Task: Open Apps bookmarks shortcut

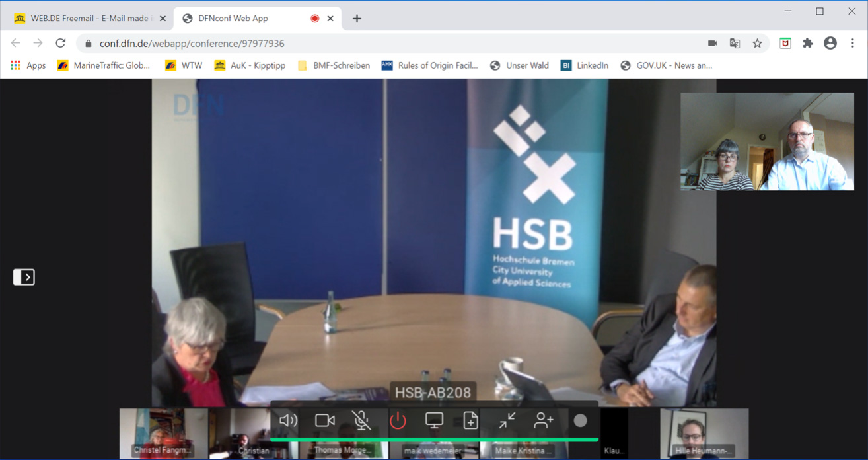Action: [28, 65]
